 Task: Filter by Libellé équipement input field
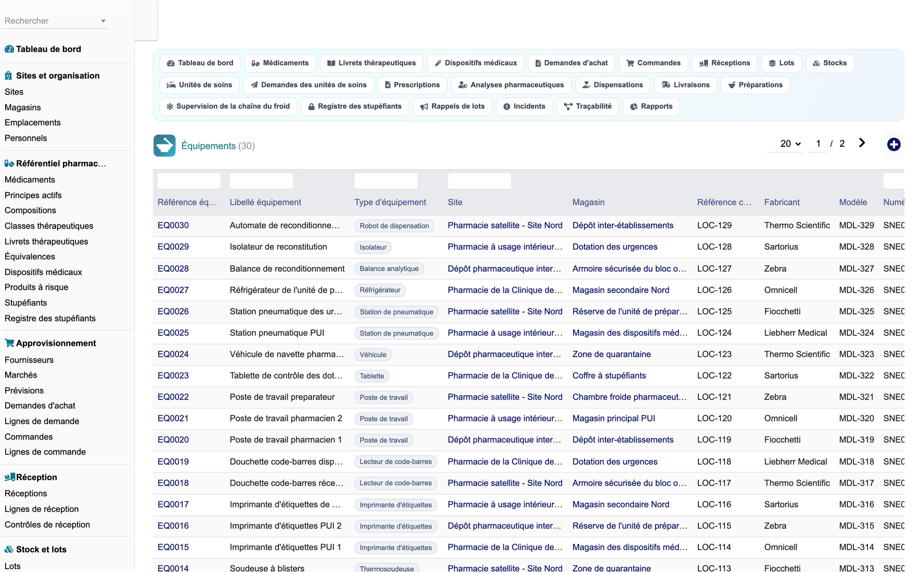[x=261, y=181]
